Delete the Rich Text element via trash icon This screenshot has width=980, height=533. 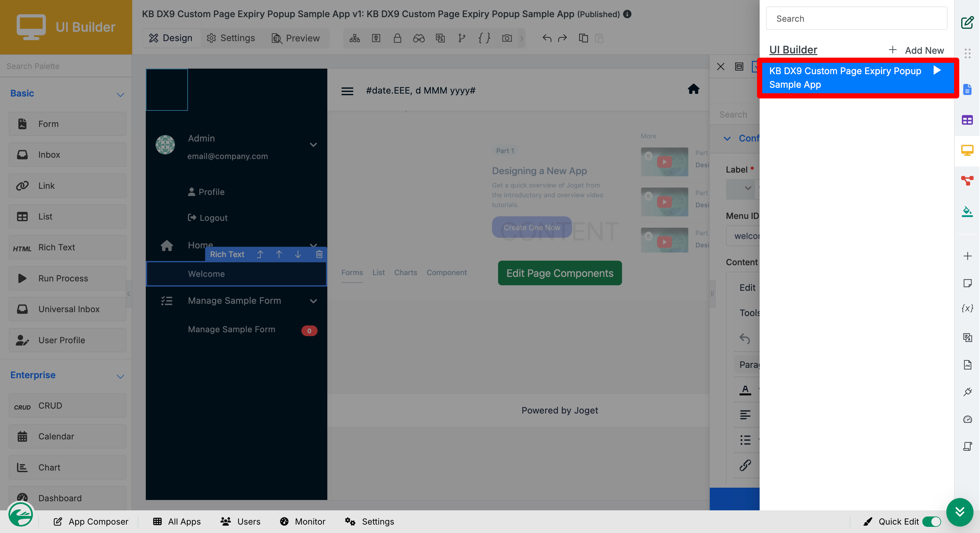(x=319, y=254)
